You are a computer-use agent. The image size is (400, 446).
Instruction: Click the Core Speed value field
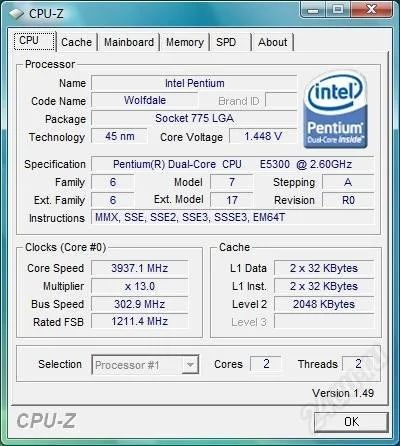(140, 268)
